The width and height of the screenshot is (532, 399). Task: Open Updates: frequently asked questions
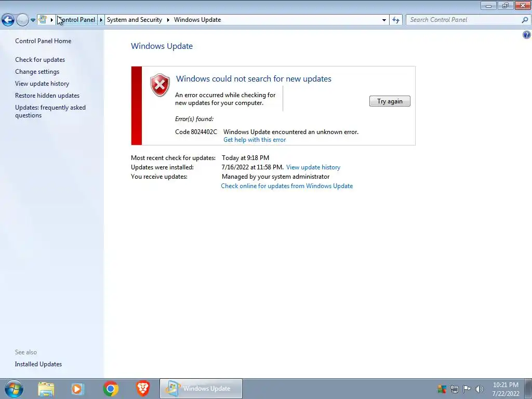[50, 111]
